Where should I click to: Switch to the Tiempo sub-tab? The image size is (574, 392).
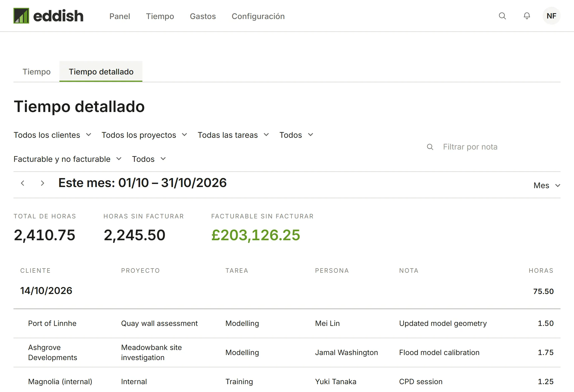[x=36, y=72]
